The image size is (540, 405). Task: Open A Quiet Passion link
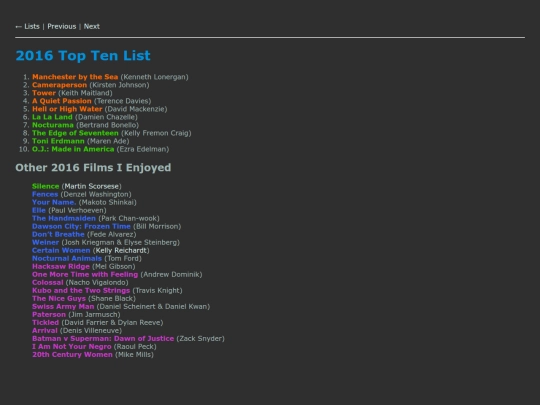(x=62, y=101)
